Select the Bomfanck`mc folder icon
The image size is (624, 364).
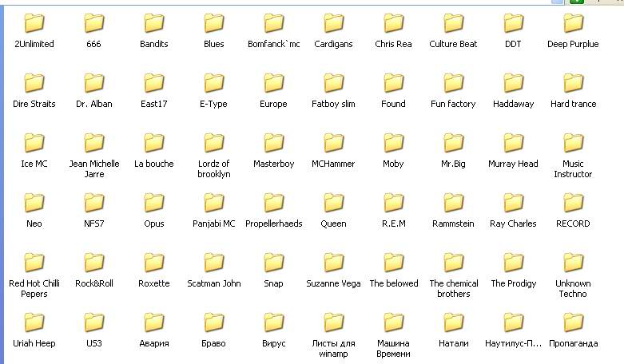pos(274,22)
